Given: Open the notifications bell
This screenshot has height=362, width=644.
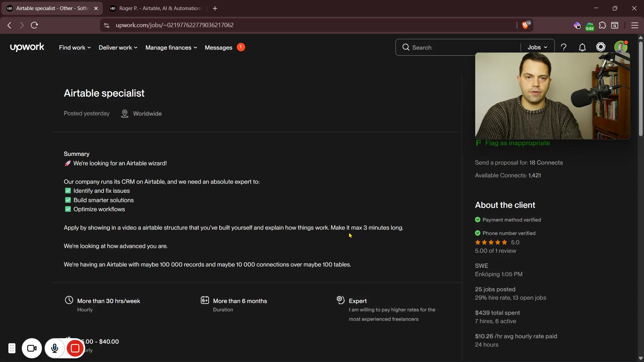Looking at the screenshot, I should [582, 48].
